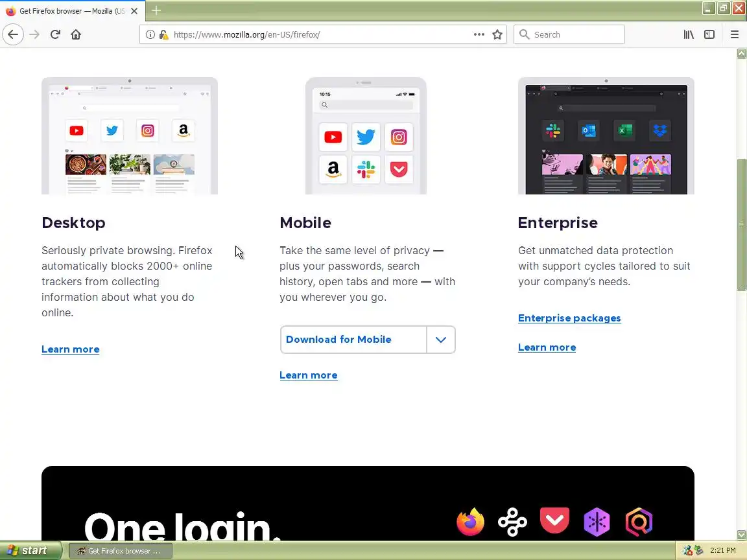The width and height of the screenshot is (747, 560).
Task: Click the purple hexagon icon in banner
Action: coord(597,522)
